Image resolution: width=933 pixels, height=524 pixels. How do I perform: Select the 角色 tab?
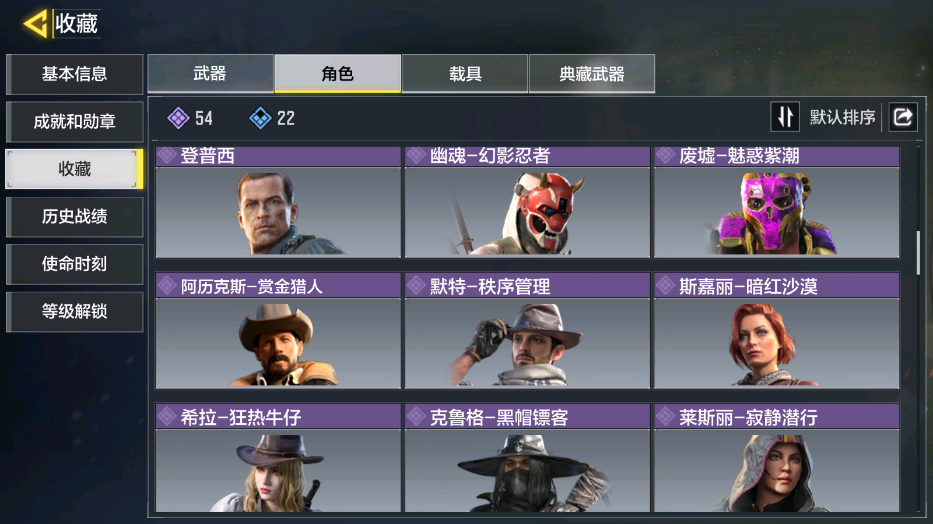tap(337, 74)
